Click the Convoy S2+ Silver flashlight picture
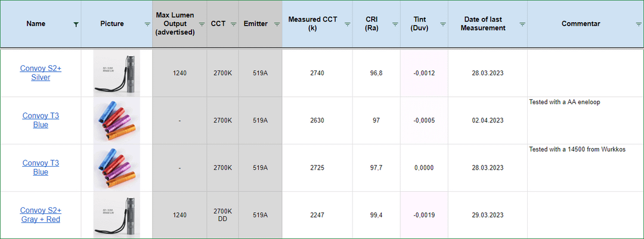The height and width of the screenshot is (239, 644). click(x=117, y=73)
